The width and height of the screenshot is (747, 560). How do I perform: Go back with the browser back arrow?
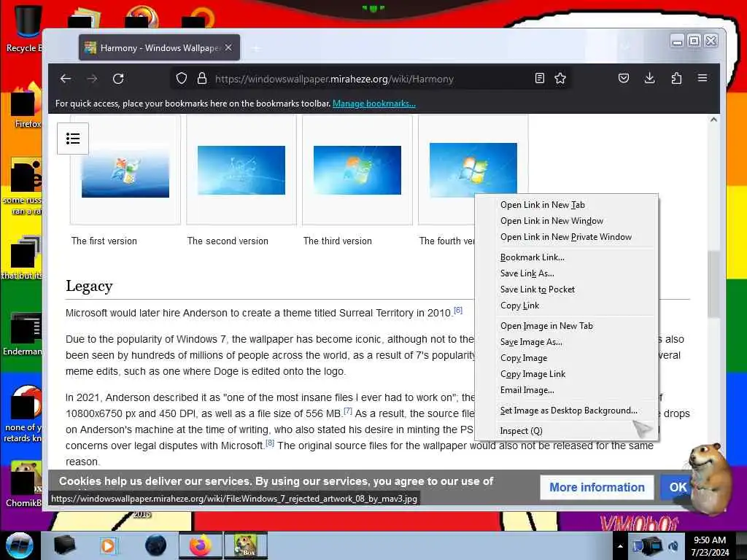[x=66, y=79]
